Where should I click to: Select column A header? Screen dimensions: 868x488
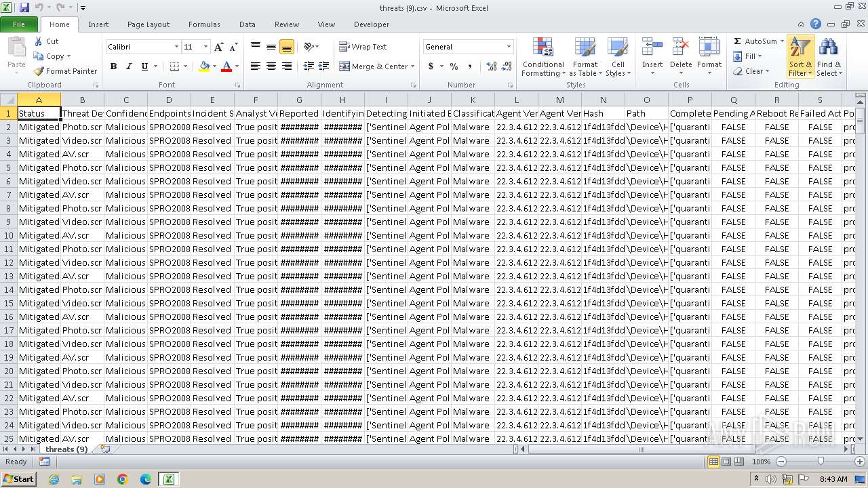(39, 100)
